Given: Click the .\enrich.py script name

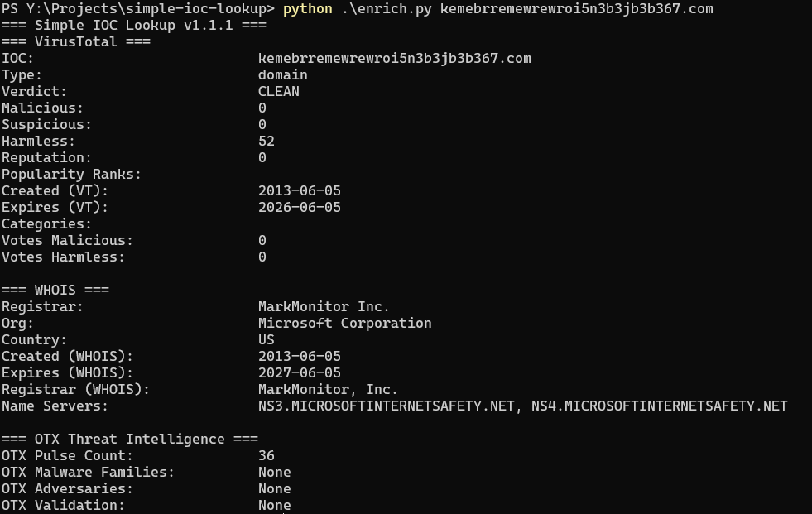Looking at the screenshot, I should click(x=387, y=9).
